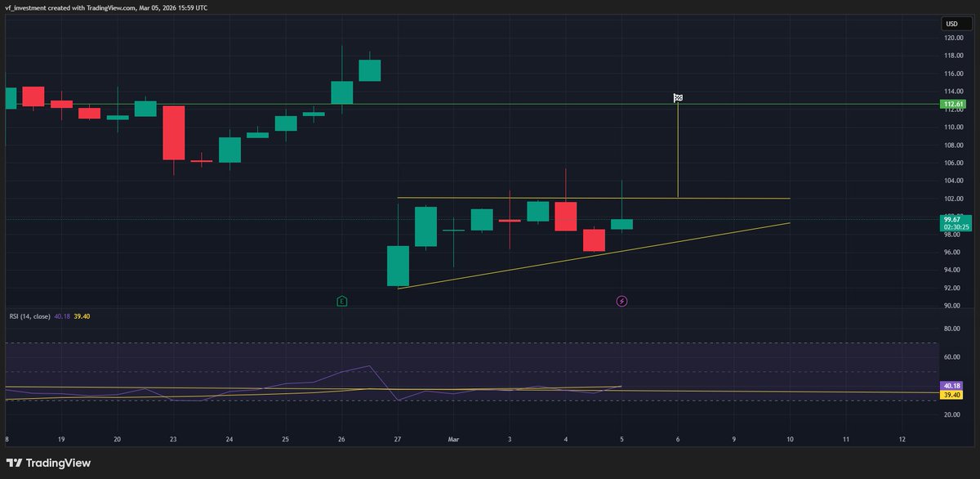Click the marker icon atop the yellow vertical line

(677, 97)
